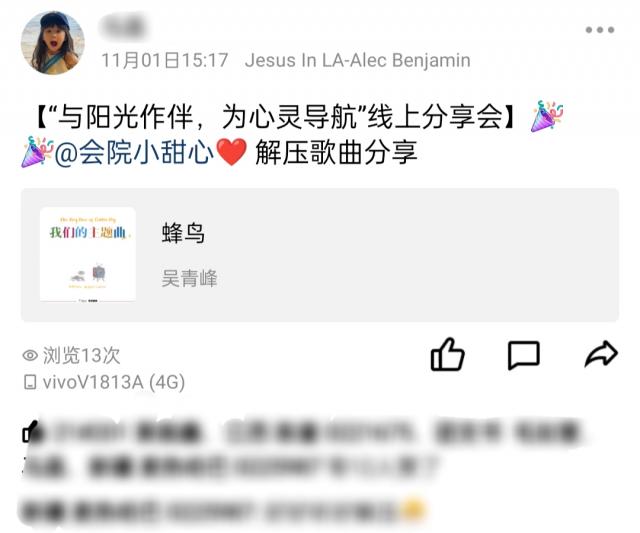
Task: Open the Jesus In LA-Alec Benjamin track label
Action: point(358,60)
